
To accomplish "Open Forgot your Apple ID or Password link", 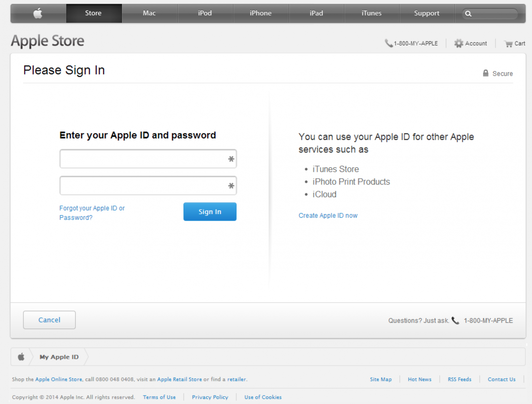I will point(92,213).
